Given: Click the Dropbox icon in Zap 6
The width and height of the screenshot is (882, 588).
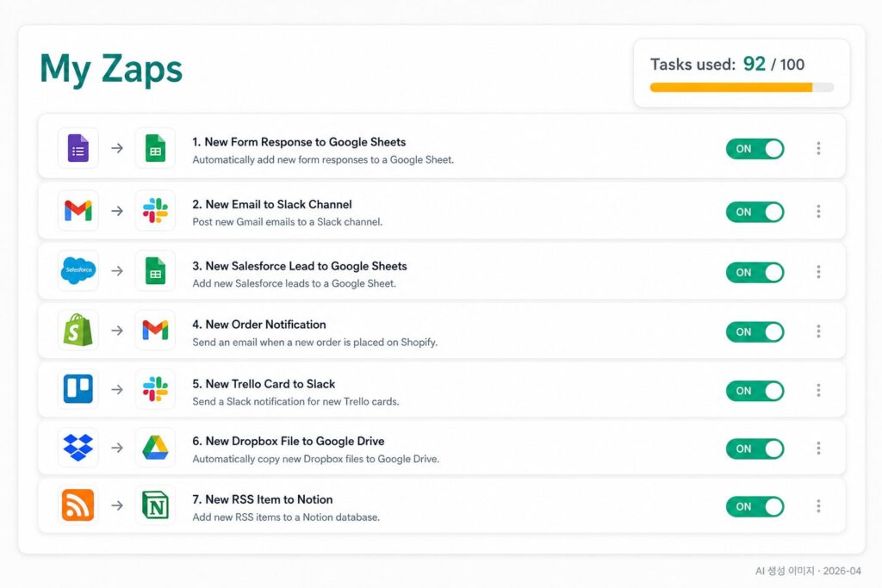Looking at the screenshot, I should coord(78,448).
